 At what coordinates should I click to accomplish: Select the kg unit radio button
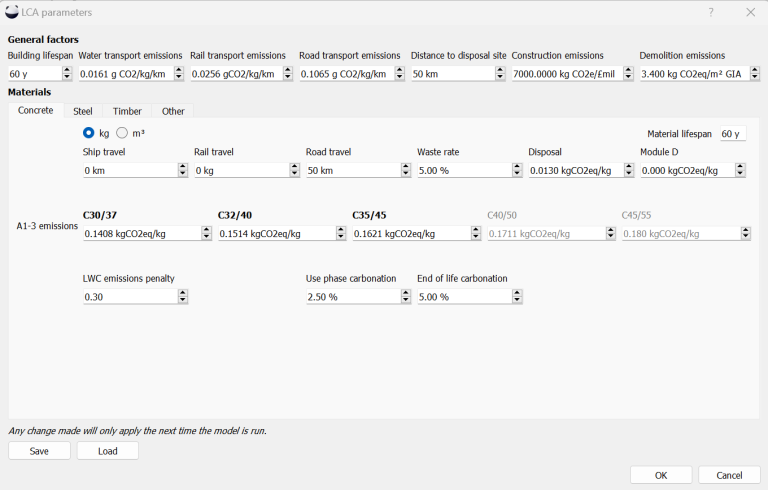pos(89,133)
